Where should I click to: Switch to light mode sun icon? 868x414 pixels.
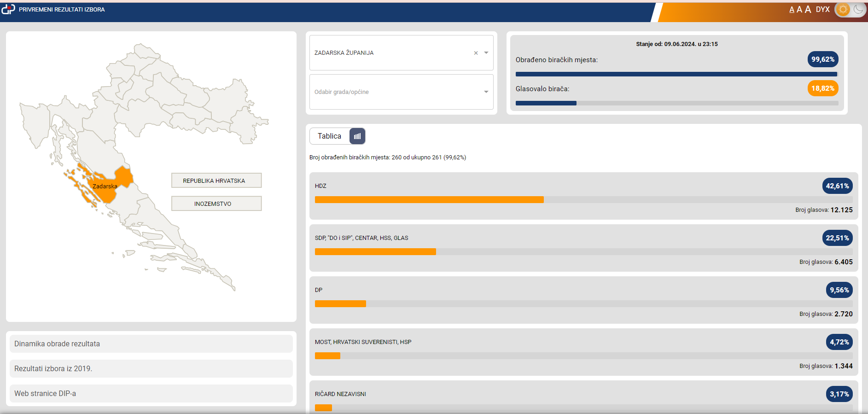click(x=843, y=10)
